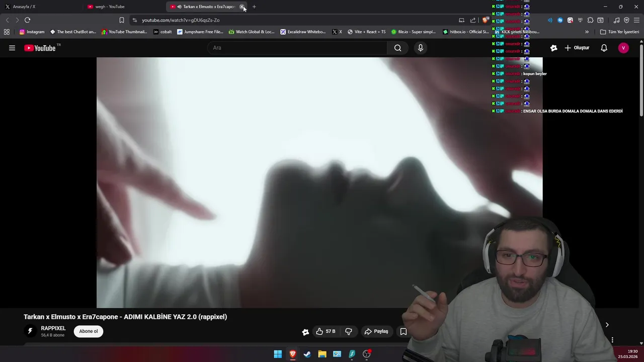The width and height of the screenshot is (644, 362).
Task: Open the hitbox.io bookmark
Action: click(465, 32)
